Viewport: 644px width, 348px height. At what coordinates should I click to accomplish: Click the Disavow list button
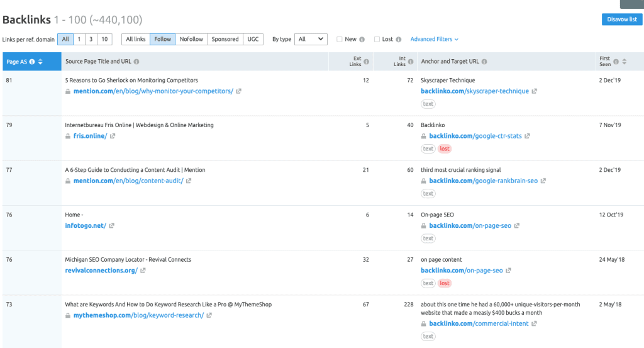point(622,20)
